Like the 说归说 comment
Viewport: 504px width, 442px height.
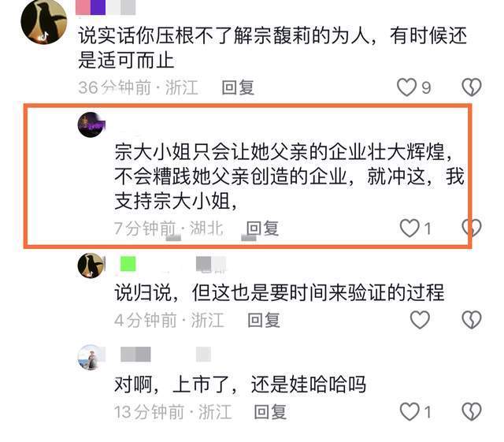click(x=420, y=320)
